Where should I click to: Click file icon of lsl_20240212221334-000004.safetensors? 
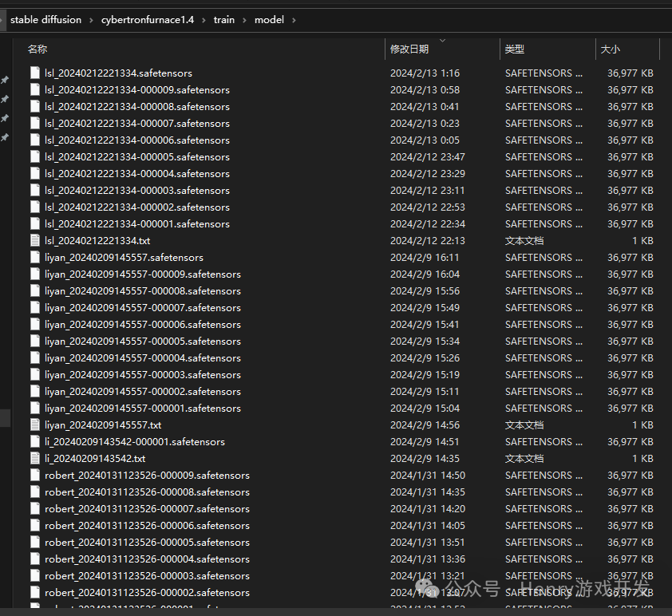click(x=34, y=173)
